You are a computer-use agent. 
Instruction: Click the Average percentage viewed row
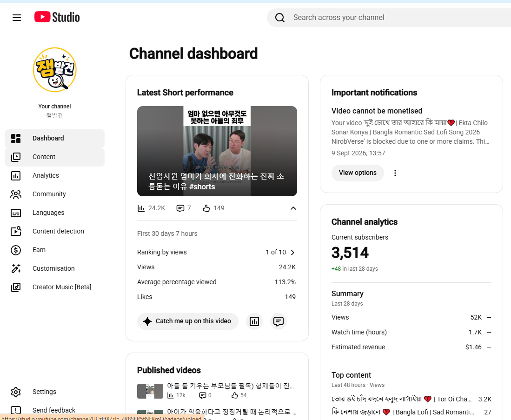[216, 282]
